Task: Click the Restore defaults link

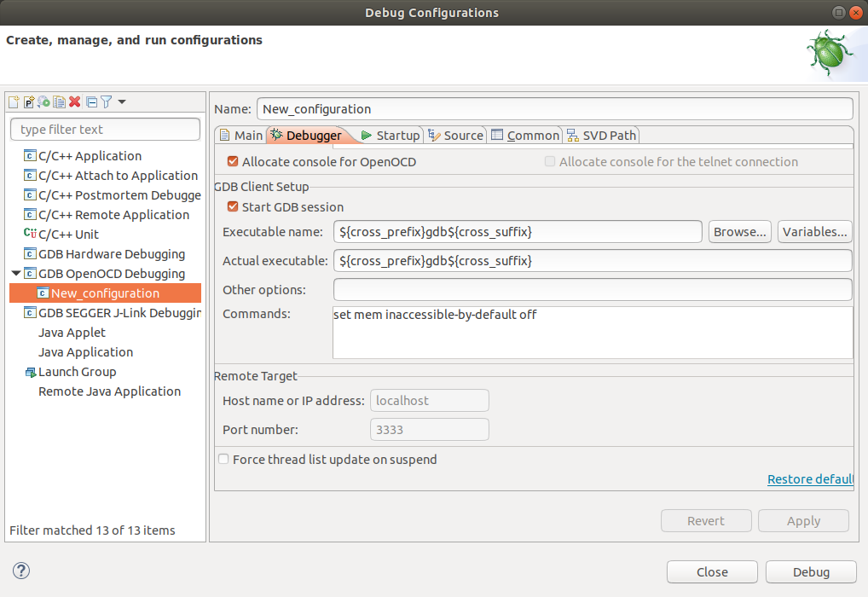Action: (x=810, y=479)
